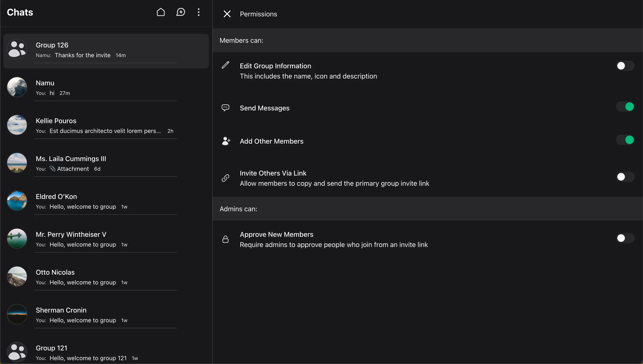
Task: Click the 'Approve New Members' label
Action: [x=277, y=234]
